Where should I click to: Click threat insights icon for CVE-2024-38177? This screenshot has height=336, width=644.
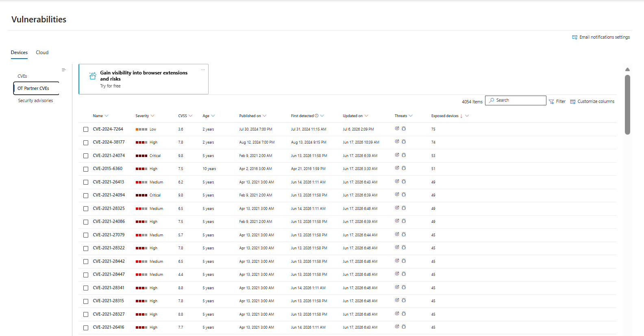pos(397,142)
